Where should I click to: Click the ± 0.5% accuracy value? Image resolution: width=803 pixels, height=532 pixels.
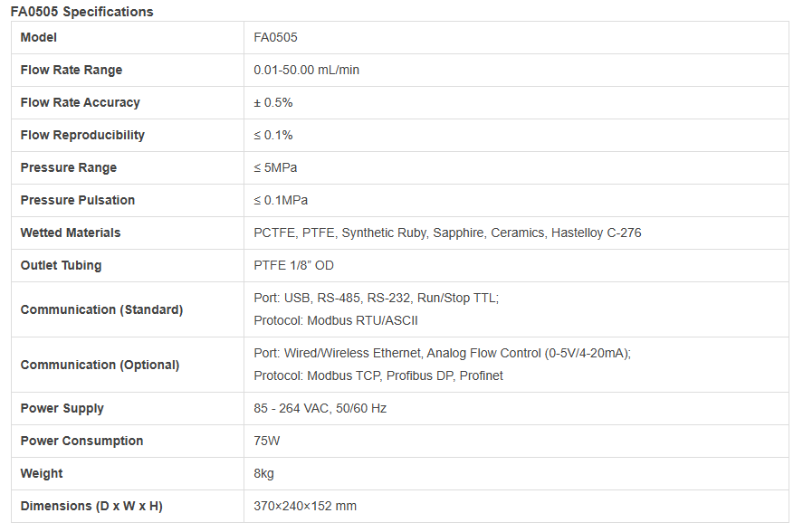click(273, 102)
